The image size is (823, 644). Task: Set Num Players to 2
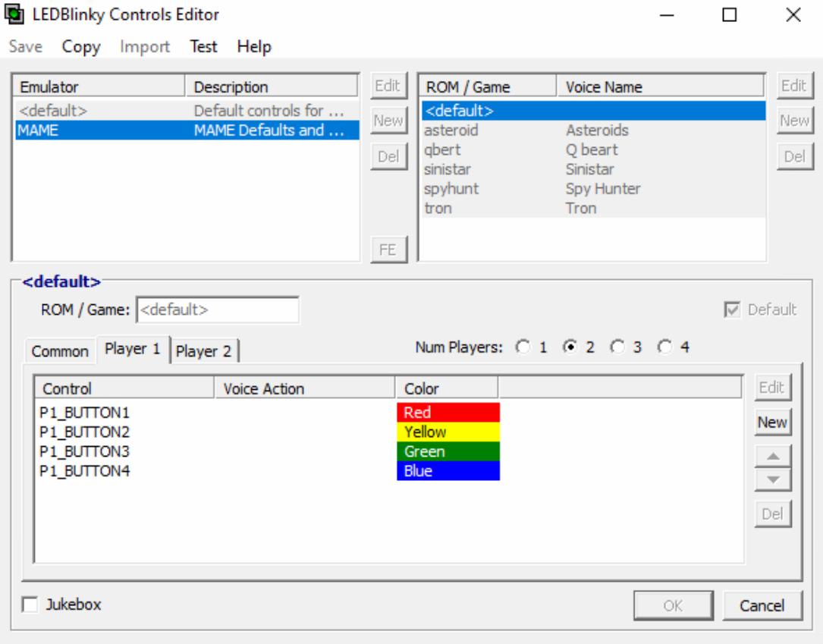tap(570, 347)
